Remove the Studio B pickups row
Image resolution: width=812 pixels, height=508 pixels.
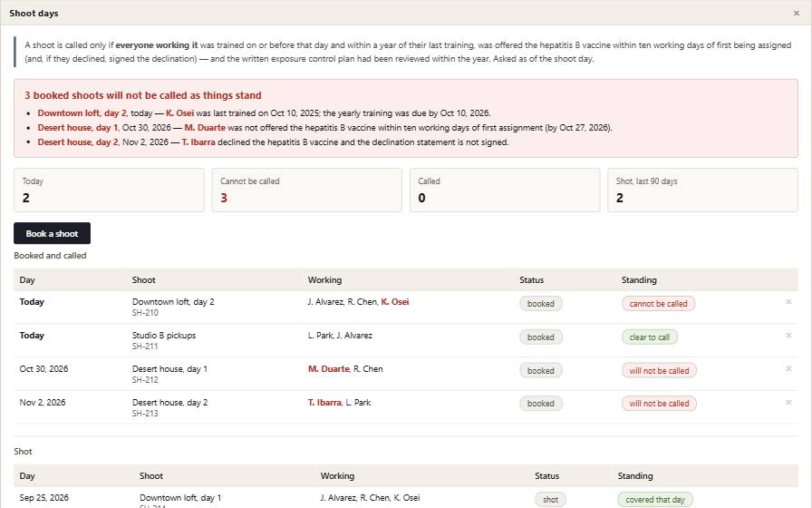click(788, 336)
